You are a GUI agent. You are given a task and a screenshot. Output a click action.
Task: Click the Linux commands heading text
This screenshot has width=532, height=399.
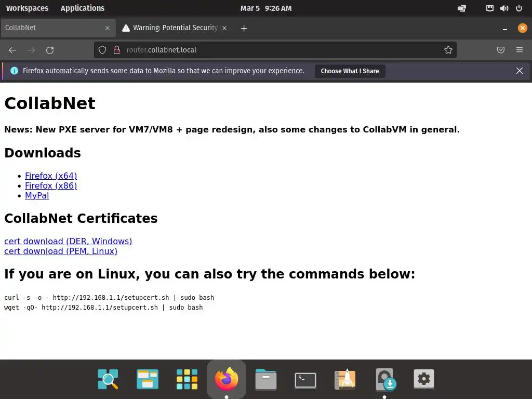(x=210, y=274)
